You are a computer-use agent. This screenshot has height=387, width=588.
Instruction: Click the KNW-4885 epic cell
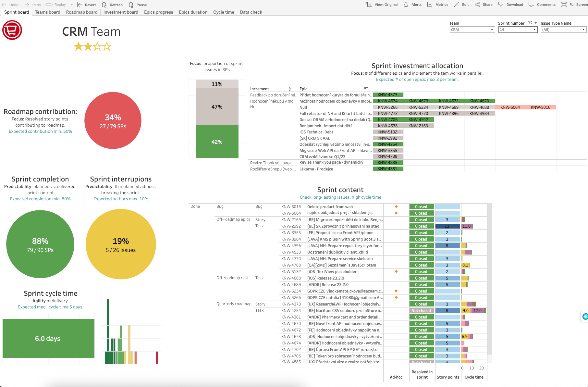coord(388,162)
